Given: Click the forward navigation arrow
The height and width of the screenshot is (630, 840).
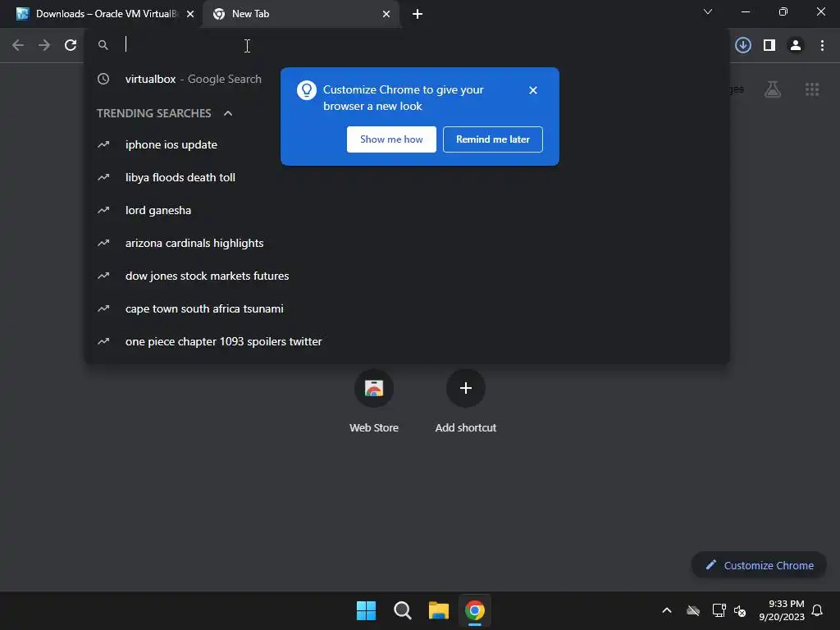Looking at the screenshot, I should pyautogui.click(x=44, y=45).
